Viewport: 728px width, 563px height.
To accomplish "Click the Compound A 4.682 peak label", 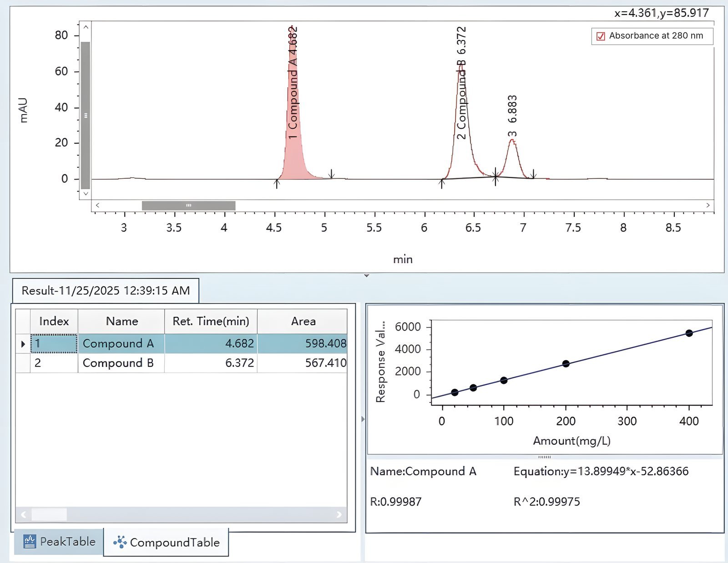I will [293, 83].
